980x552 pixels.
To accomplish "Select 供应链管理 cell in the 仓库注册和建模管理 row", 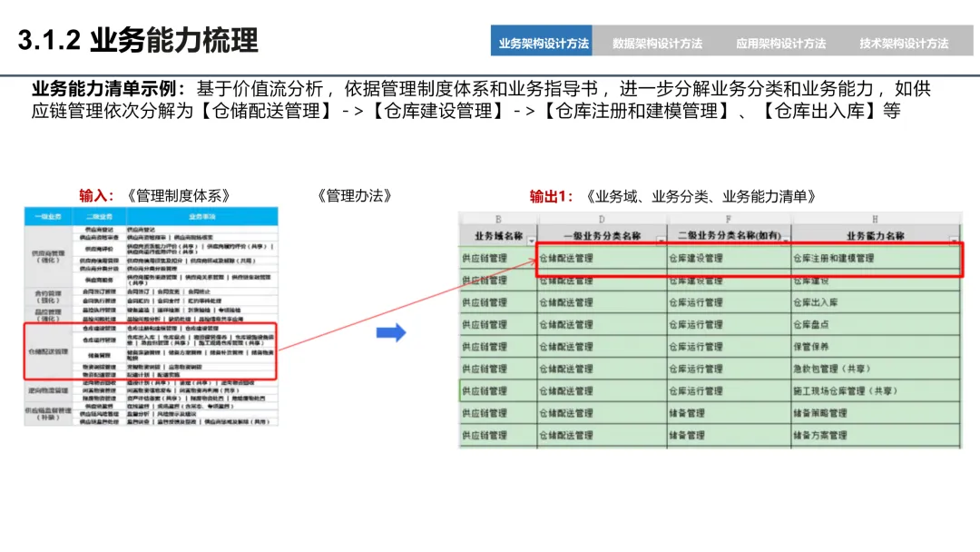I will point(498,258).
